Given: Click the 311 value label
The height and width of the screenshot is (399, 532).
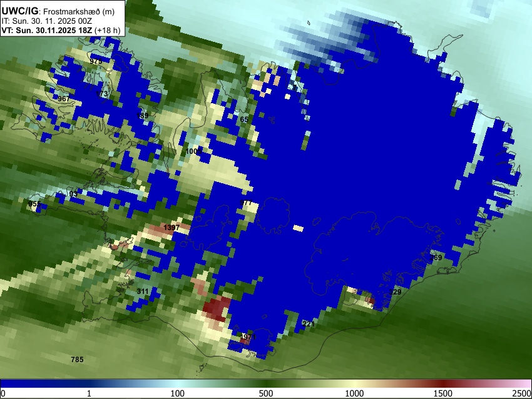Looking at the screenshot, I should click(143, 291).
